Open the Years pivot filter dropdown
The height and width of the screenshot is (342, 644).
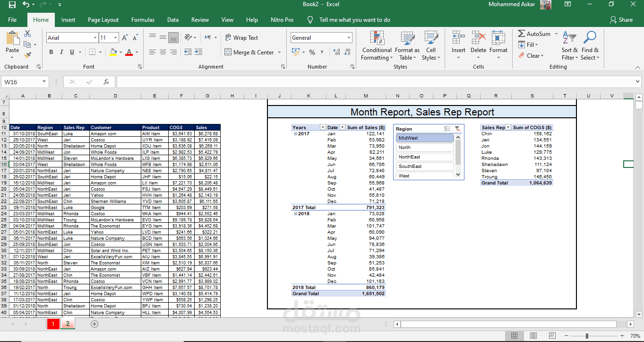tap(323, 128)
